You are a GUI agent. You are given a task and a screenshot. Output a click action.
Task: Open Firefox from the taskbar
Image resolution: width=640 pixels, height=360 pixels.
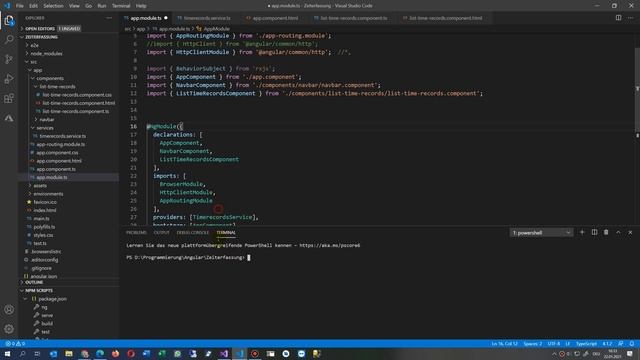[x=116, y=353]
